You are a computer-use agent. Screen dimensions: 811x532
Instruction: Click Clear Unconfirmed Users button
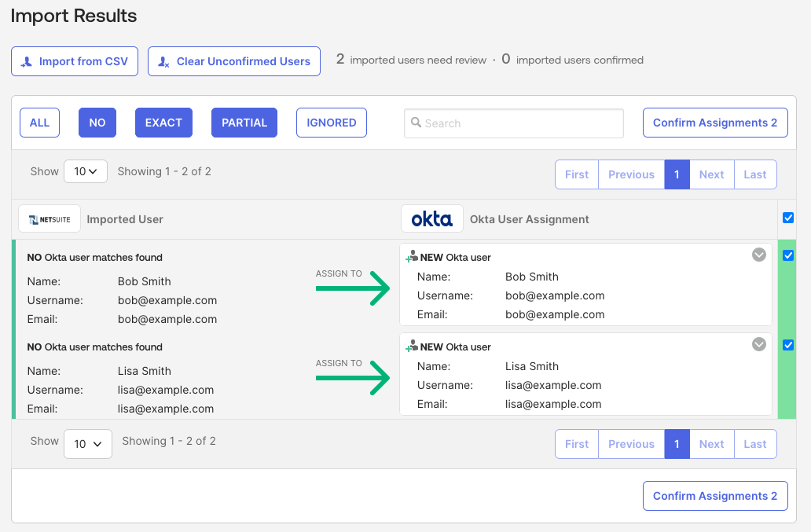233,61
